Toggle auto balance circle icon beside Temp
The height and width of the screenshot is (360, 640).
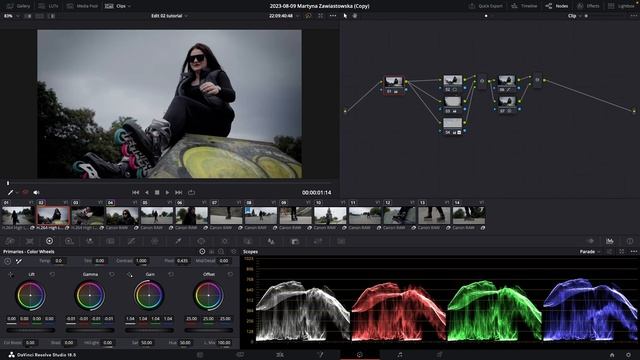[8, 261]
